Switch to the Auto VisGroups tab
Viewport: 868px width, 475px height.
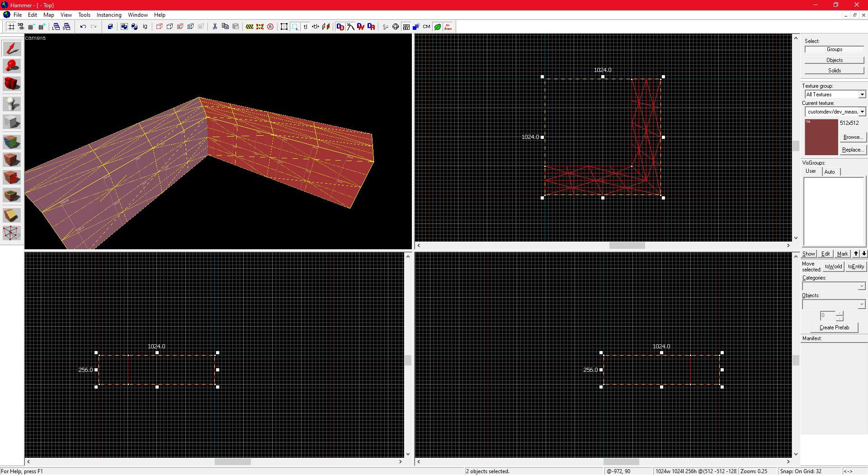830,172
